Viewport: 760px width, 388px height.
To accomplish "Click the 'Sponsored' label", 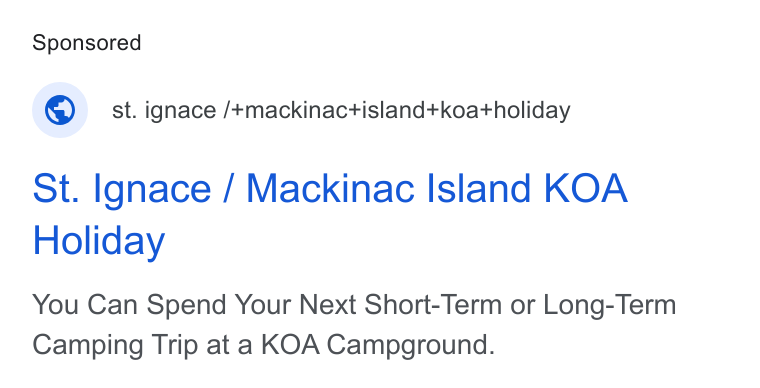I will [87, 43].
